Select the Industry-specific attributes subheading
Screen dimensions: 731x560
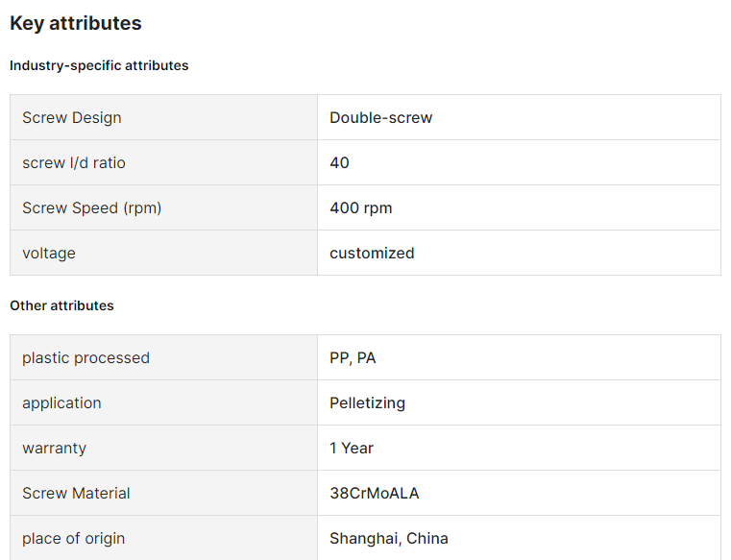point(99,65)
